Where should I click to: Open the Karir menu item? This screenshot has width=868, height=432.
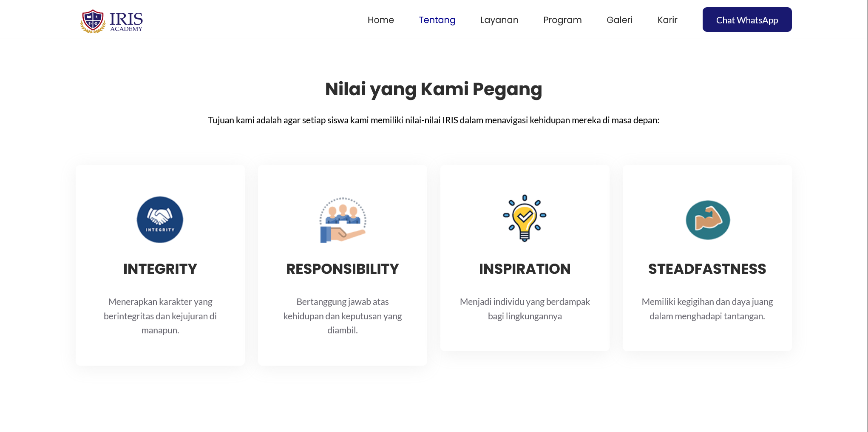[667, 20]
